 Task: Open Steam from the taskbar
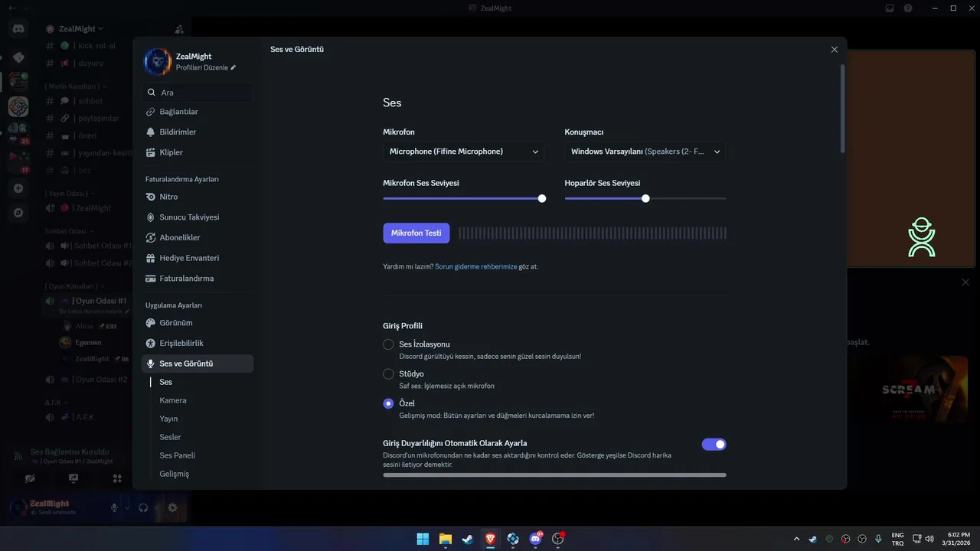click(x=467, y=539)
